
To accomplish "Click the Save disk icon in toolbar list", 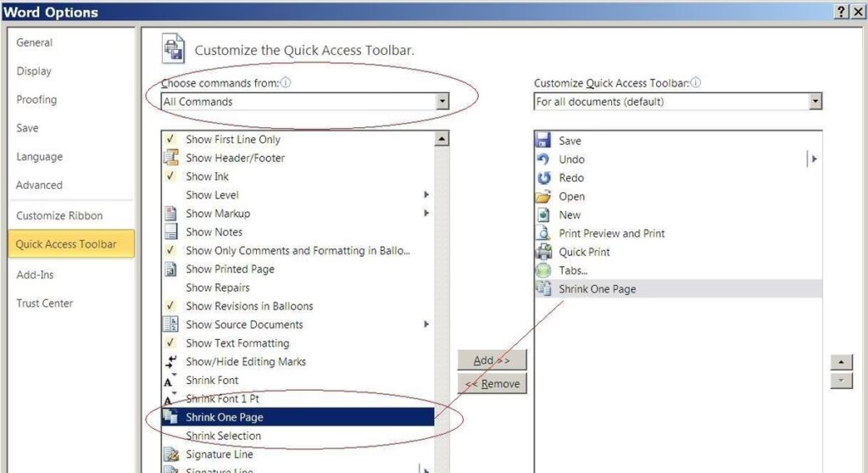I will tap(544, 141).
